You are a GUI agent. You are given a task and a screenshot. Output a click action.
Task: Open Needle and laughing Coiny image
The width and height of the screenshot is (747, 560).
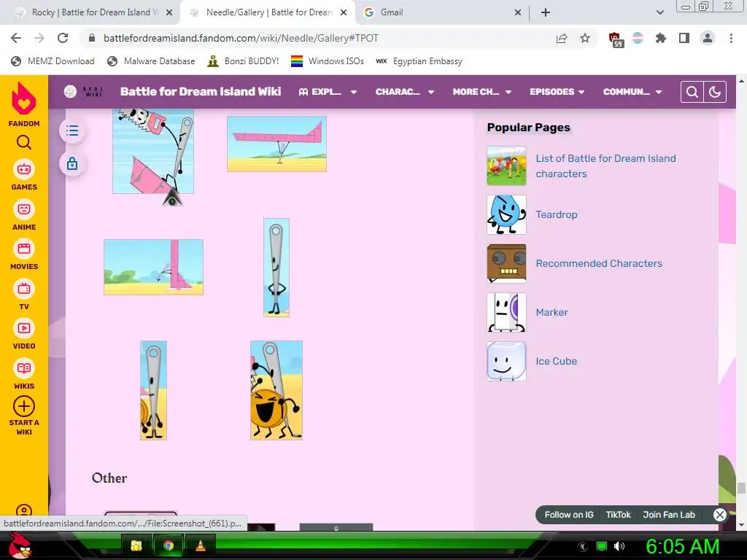[x=276, y=390]
